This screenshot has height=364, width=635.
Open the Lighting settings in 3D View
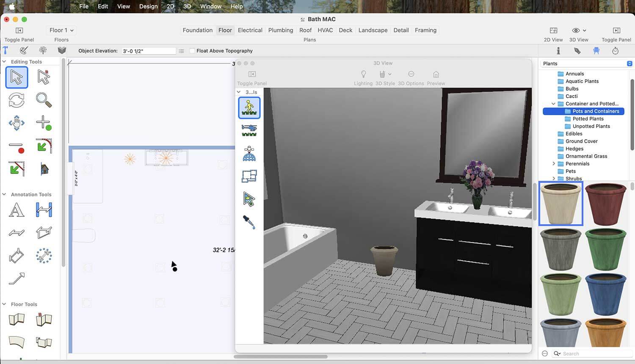click(363, 77)
